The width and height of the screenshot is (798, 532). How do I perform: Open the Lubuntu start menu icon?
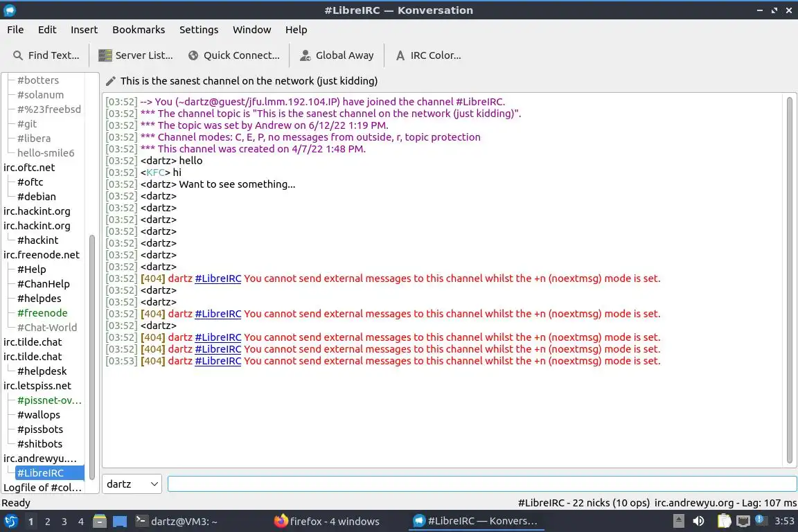point(10,522)
